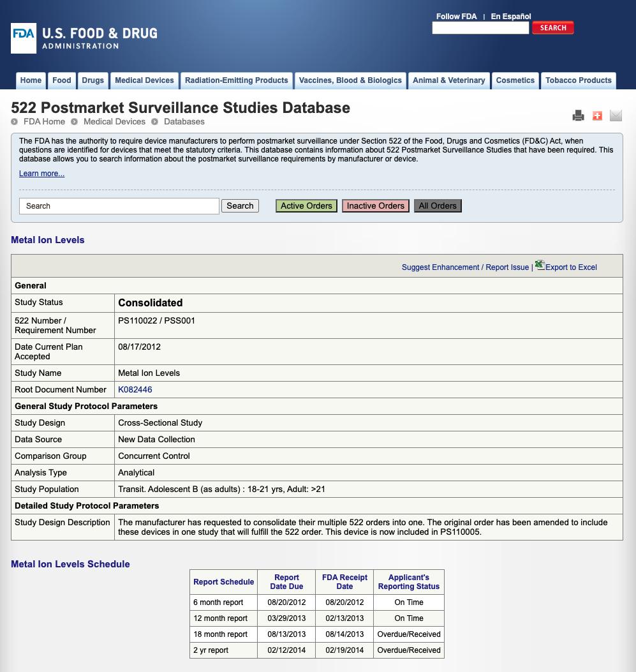Click the Applicant's Reporting Status column header
Viewport: 636px width, 672px height.
(x=408, y=582)
